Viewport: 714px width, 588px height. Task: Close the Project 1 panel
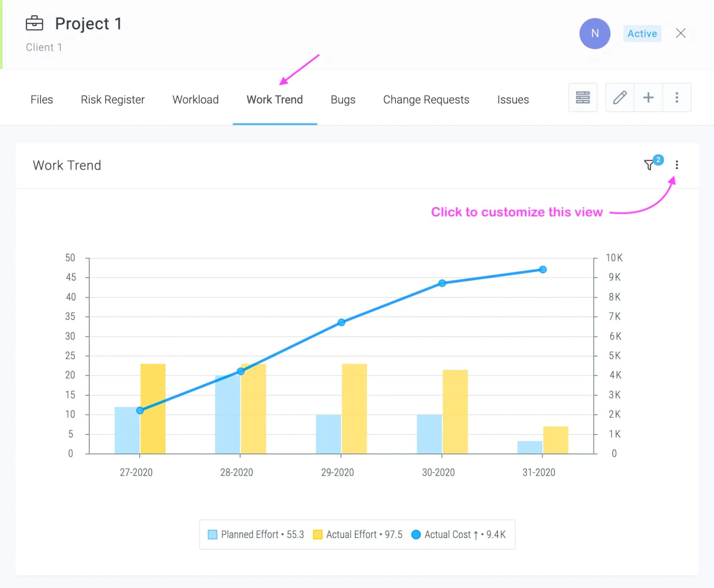(x=681, y=33)
